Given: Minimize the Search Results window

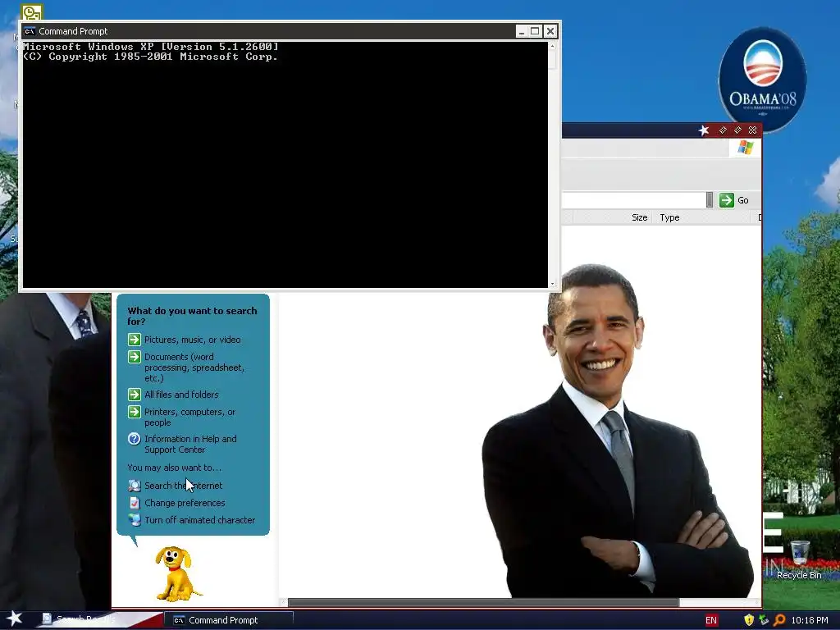Looking at the screenshot, I should pyautogui.click(x=723, y=130).
